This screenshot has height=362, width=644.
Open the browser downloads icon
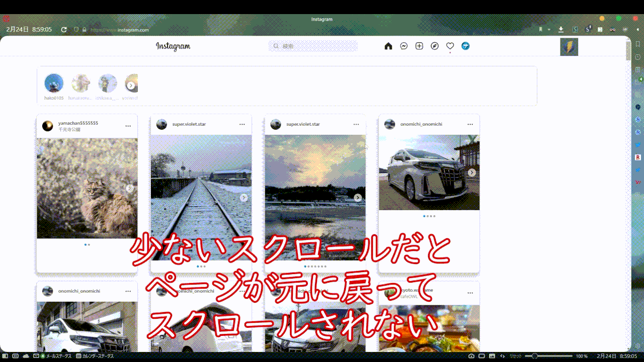click(561, 30)
